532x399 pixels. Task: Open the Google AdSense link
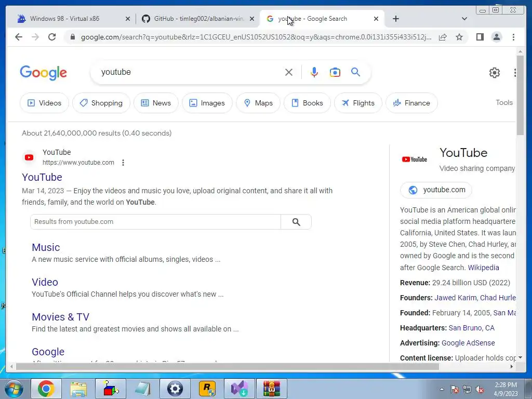pyautogui.click(x=468, y=343)
